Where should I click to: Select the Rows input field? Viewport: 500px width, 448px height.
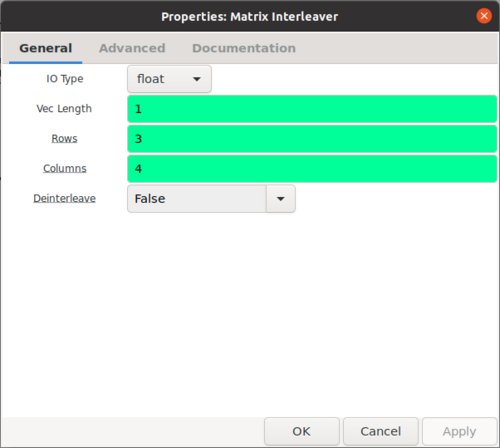(312, 139)
